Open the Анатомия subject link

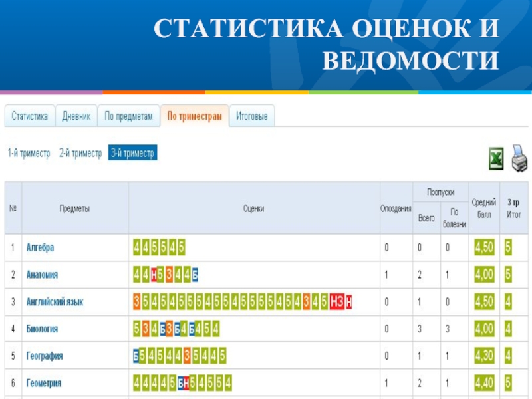coord(42,275)
